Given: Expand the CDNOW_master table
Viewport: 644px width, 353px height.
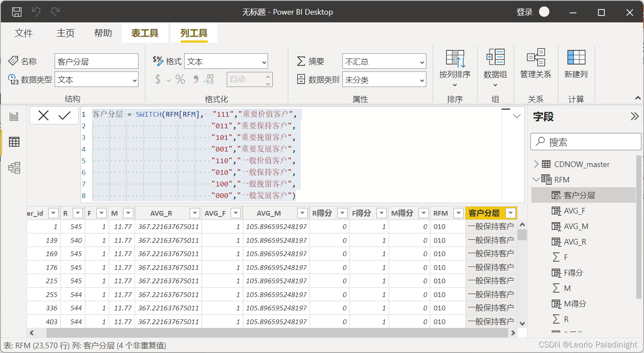Looking at the screenshot, I should pos(536,164).
